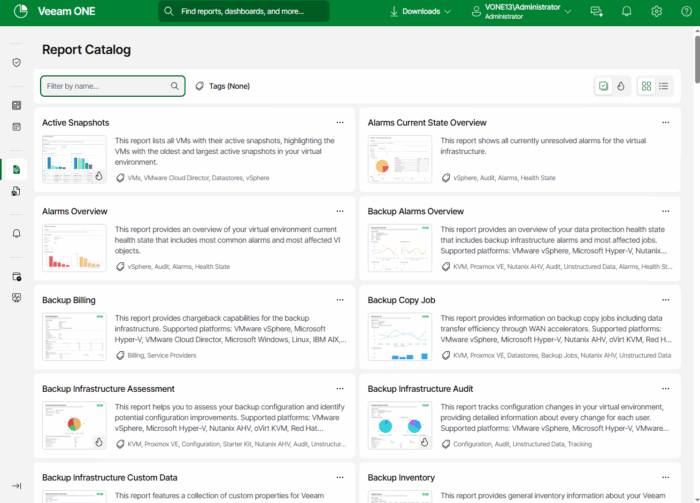Click the Alarms Overview report thumbnail
Viewport: 700px width, 503px height.
point(74,248)
